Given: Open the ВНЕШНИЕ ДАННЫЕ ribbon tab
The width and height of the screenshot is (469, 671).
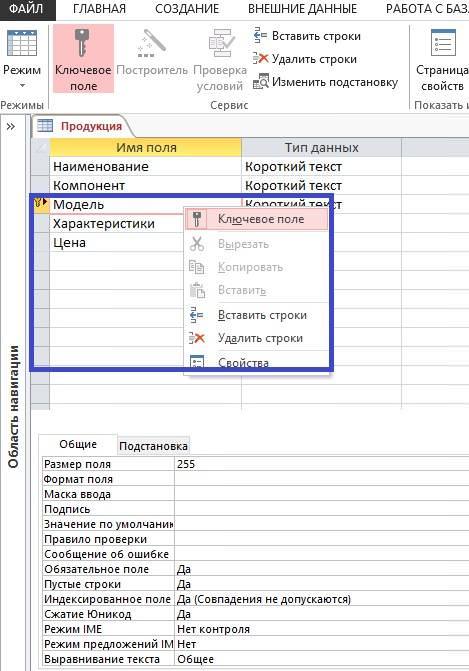Looking at the screenshot, I should tap(302, 9).
